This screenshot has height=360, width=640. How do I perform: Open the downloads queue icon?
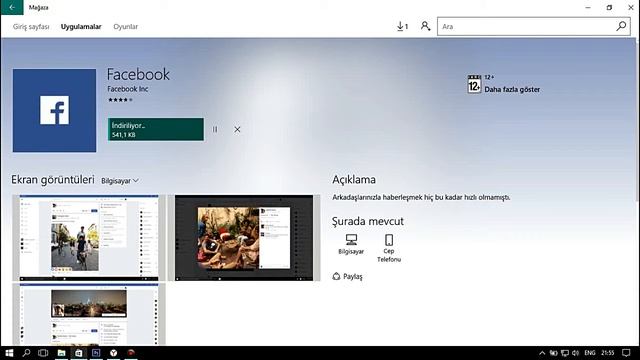[402, 27]
